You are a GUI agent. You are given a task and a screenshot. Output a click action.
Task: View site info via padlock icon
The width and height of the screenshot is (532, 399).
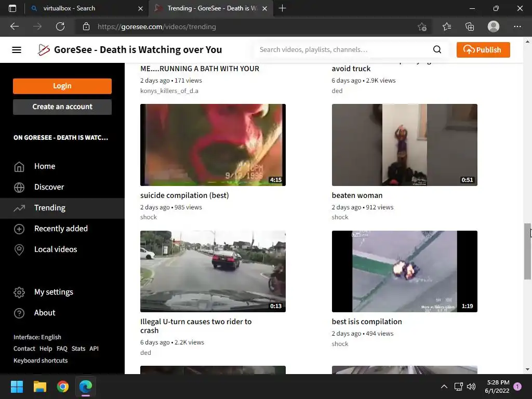coord(86,26)
